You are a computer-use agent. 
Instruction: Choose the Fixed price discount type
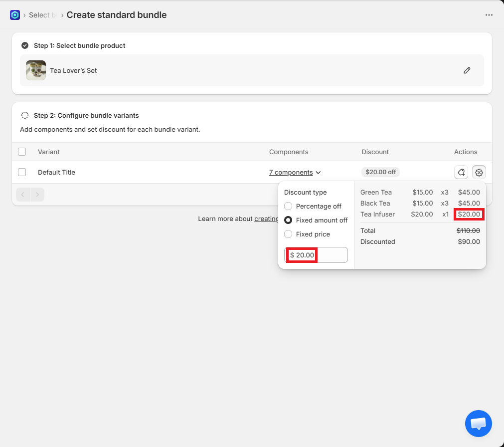(288, 234)
